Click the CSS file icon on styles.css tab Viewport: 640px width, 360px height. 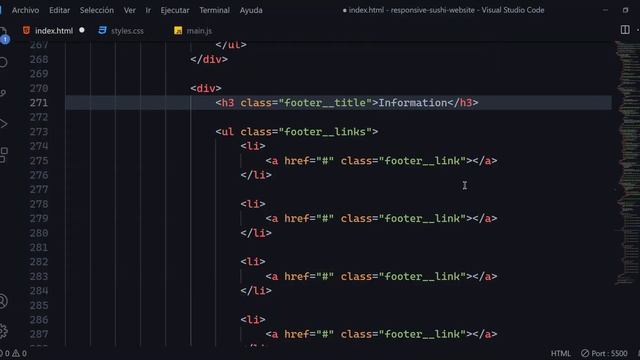click(102, 30)
